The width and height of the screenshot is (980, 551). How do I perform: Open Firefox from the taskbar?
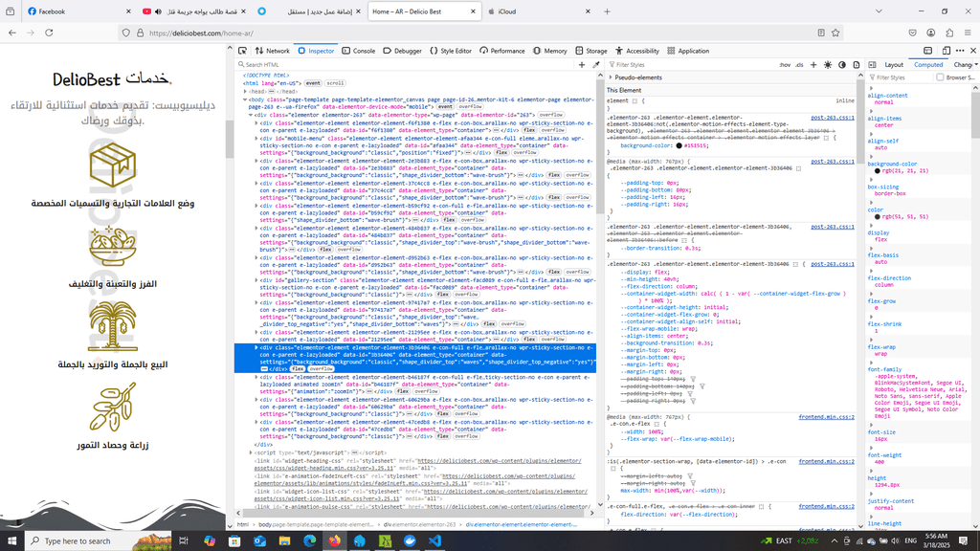coord(335,541)
